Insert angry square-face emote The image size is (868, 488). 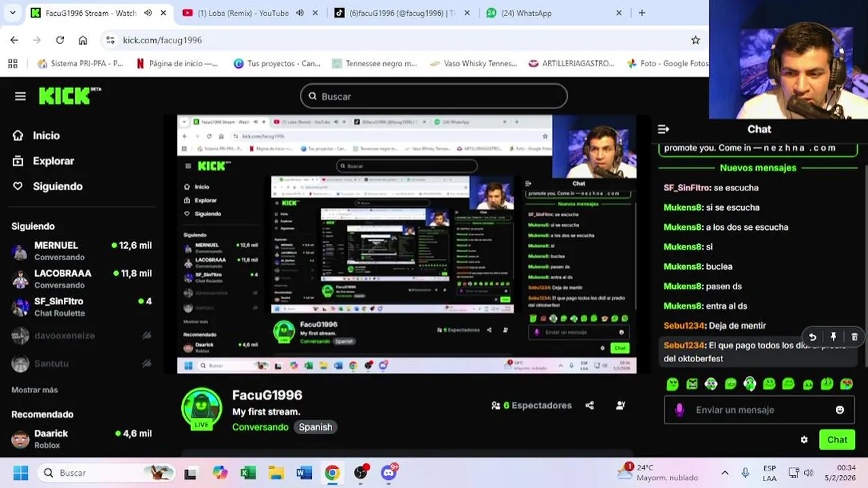click(692, 384)
